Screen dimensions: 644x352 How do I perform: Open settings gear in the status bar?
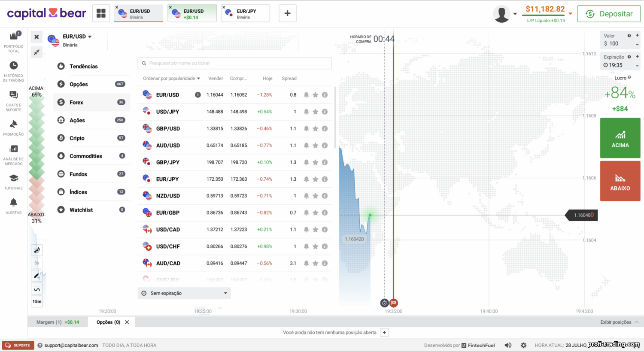tap(523, 345)
